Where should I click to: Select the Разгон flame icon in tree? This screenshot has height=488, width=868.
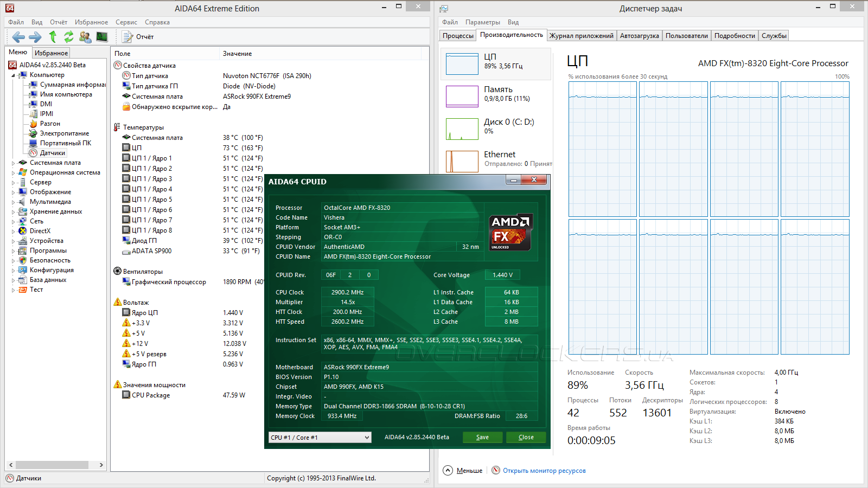click(x=34, y=124)
